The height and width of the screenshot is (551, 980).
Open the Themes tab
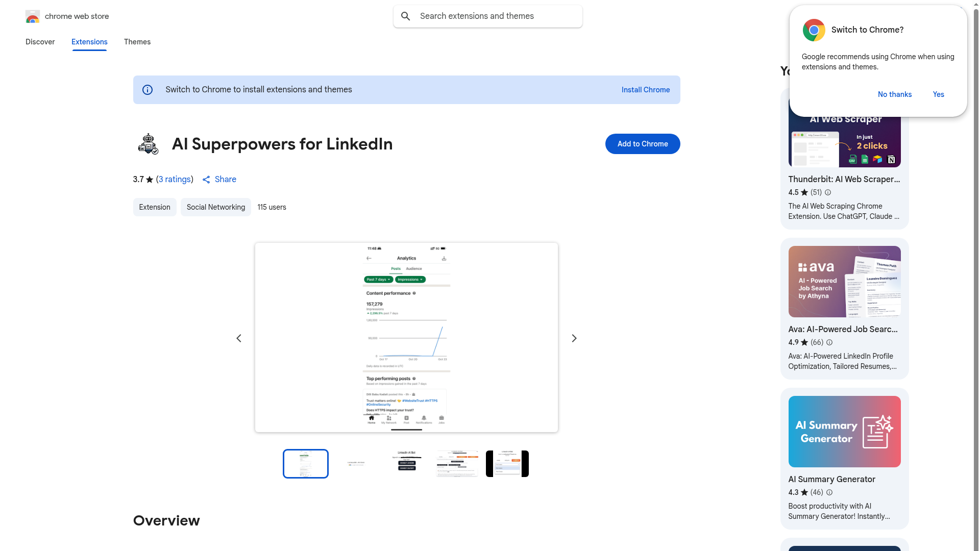pos(137,42)
